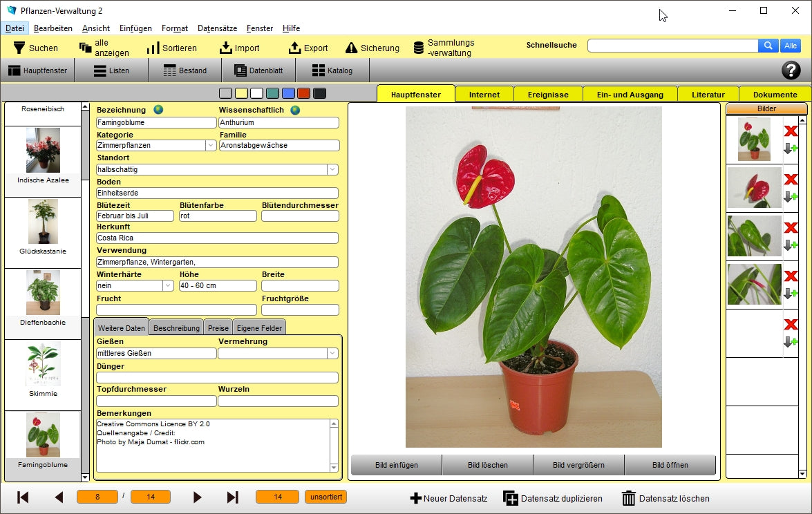This screenshot has width=812, height=514.
Task: Click the Import icon
Action: point(226,48)
